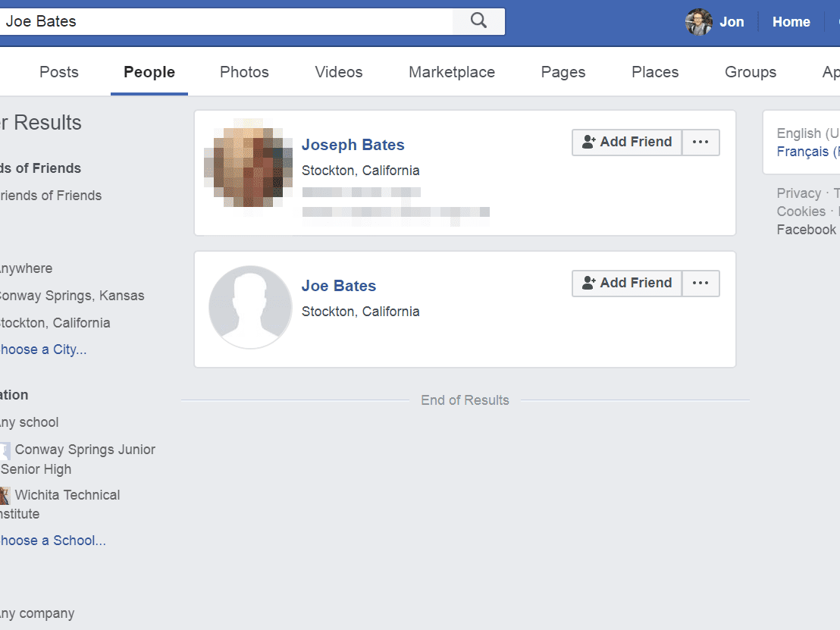
Task: Go to the Pages tab
Action: 563,72
